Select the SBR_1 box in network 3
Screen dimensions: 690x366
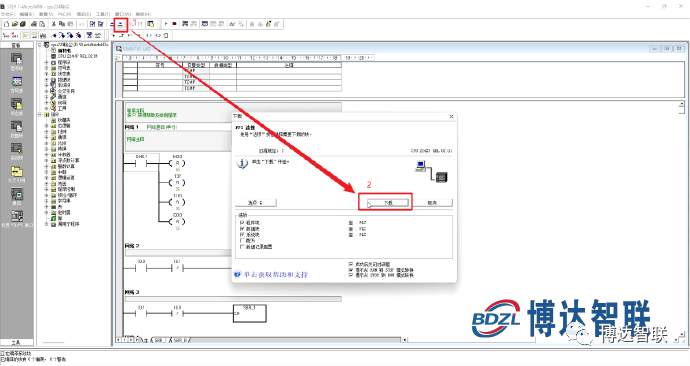pyautogui.click(x=250, y=314)
